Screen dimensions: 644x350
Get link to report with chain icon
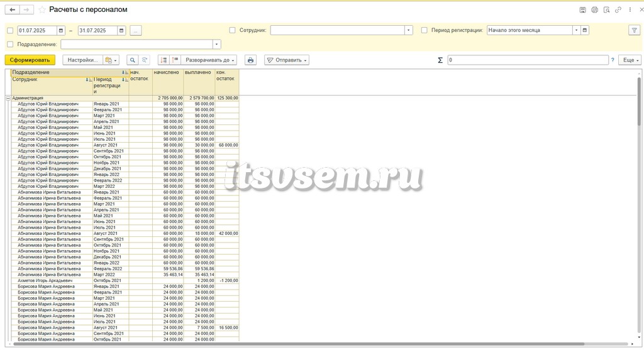pyautogui.click(x=618, y=10)
